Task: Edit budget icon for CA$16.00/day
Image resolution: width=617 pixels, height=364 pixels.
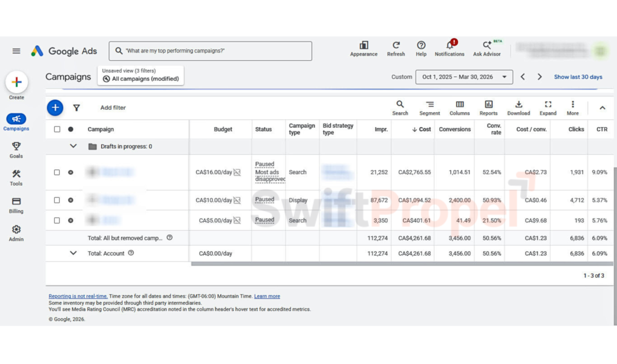Action: (237, 172)
